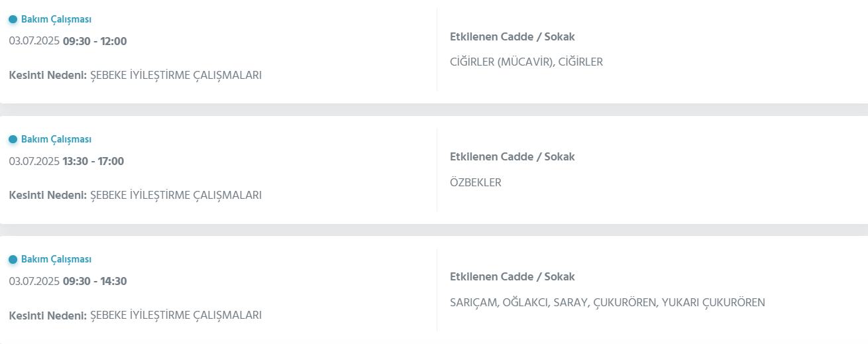Click Kesinti Nedeni in the 09:30 - 12:00 card
This screenshot has height=344, width=868.
click(48, 75)
